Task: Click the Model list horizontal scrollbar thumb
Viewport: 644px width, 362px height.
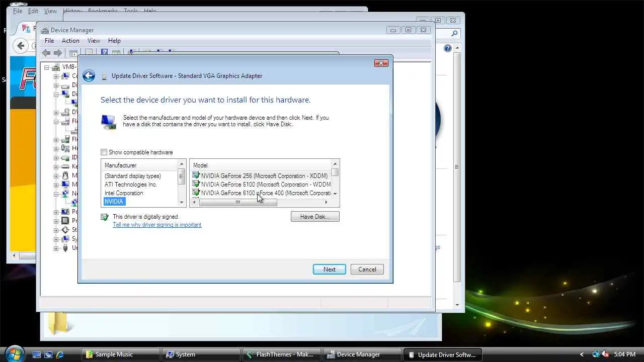Action: tap(238, 203)
